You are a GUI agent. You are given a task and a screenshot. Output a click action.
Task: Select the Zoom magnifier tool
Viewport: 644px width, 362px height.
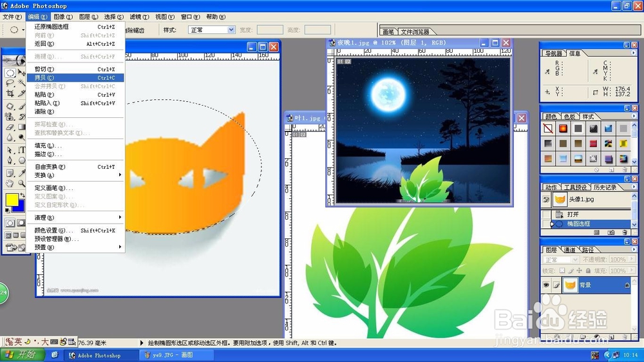point(22,184)
